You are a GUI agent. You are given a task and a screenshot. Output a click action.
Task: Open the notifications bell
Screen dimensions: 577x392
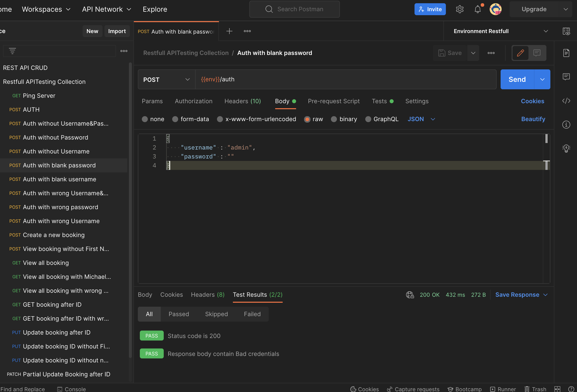pos(477,9)
